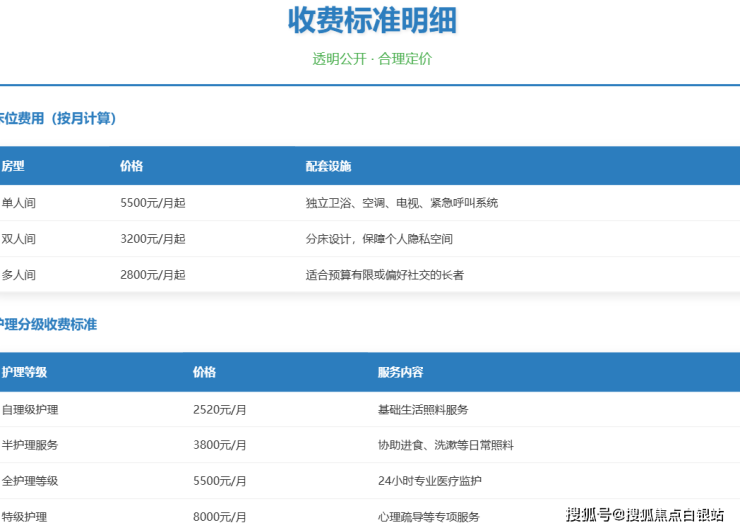Click the 房型 column header
The height and width of the screenshot is (530, 740).
(13, 166)
